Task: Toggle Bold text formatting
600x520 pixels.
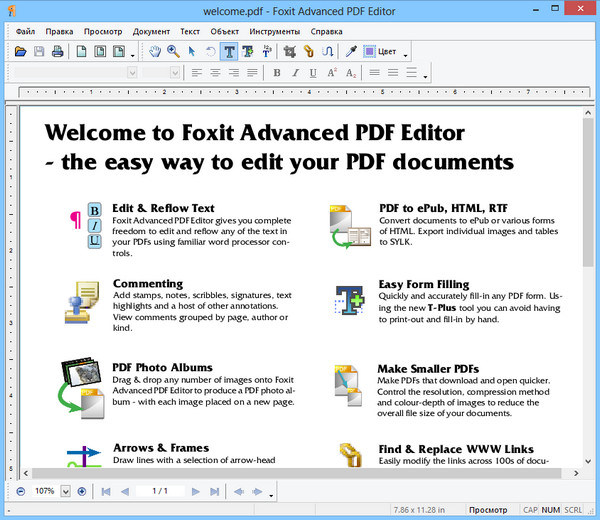Action: click(277, 73)
